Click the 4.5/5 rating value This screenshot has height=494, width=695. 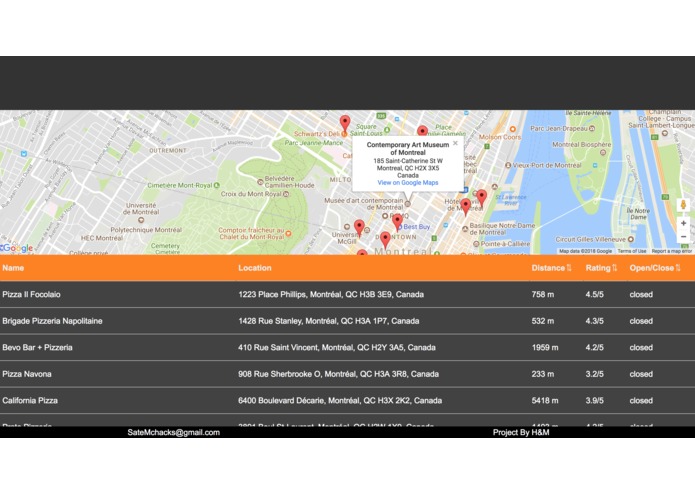594,294
